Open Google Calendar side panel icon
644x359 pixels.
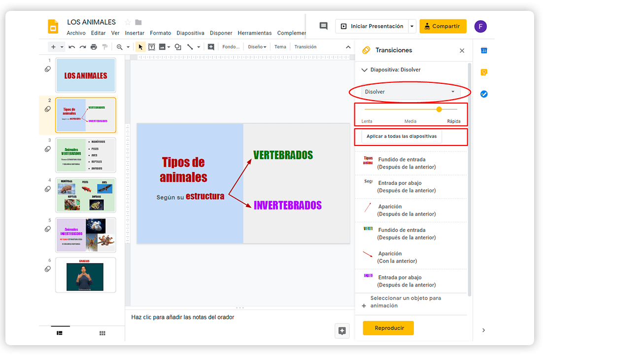coord(484,50)
